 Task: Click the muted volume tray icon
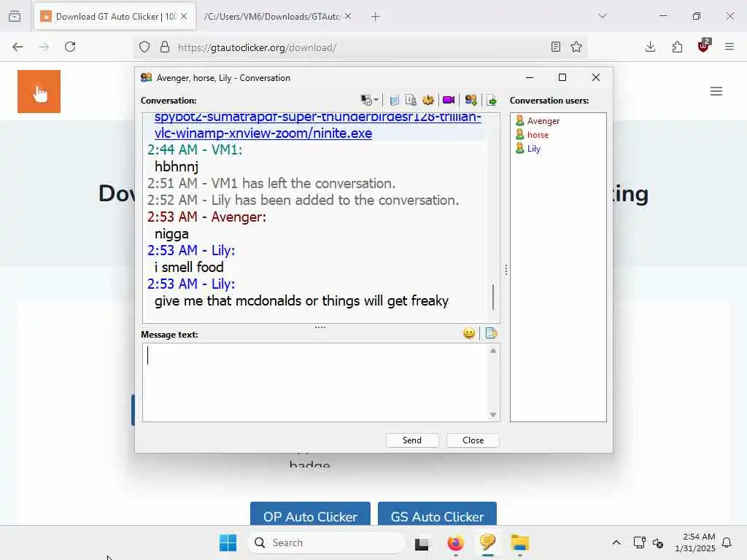click(x=658, y=542)
